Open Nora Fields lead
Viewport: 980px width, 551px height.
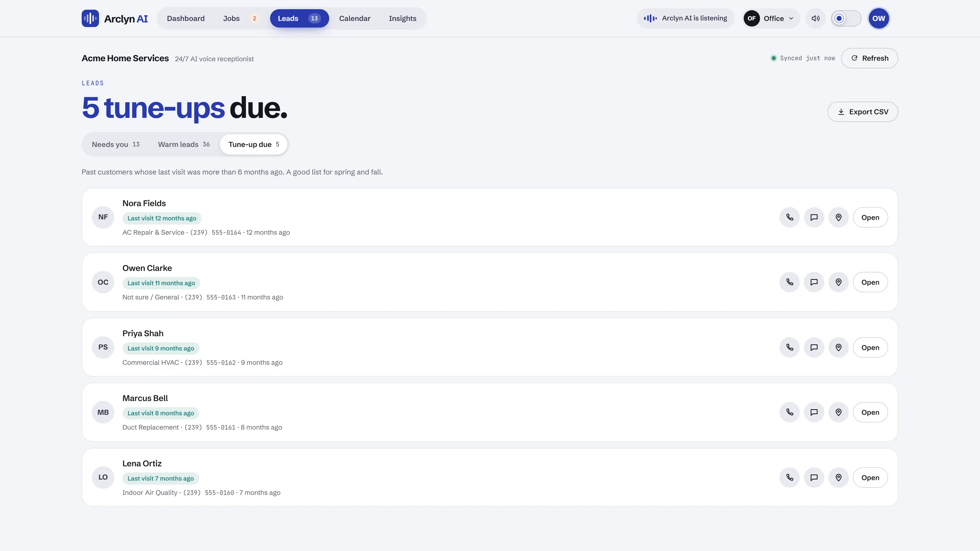pos(870,217)
